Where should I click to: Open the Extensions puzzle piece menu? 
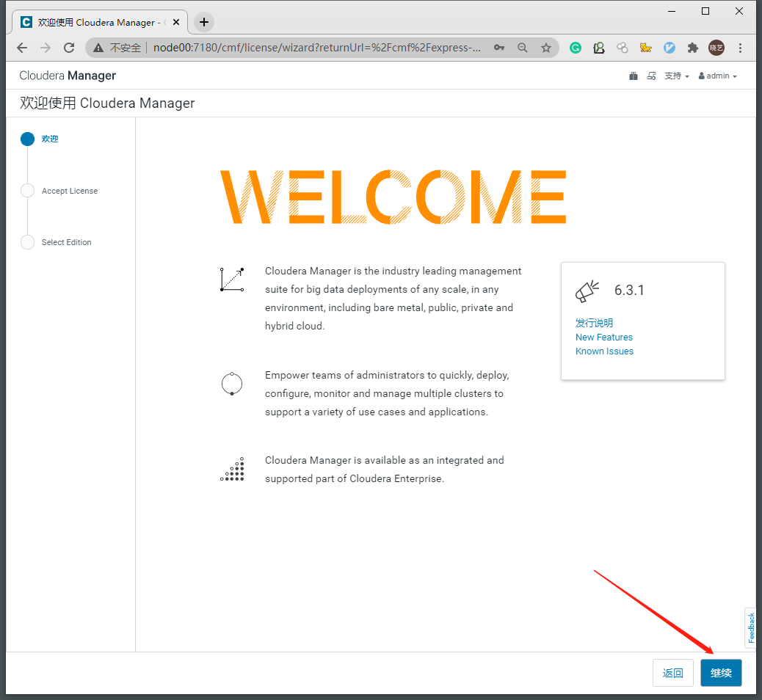692,48
